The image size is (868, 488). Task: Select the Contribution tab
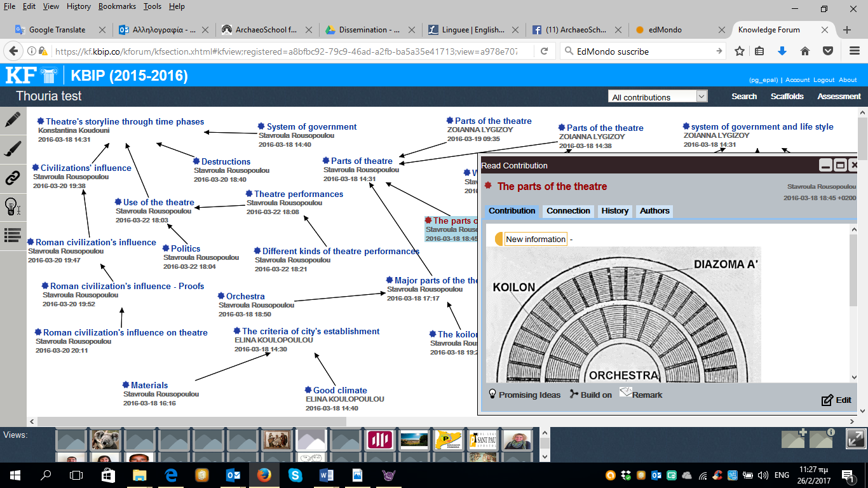click(x=512, y=211)
